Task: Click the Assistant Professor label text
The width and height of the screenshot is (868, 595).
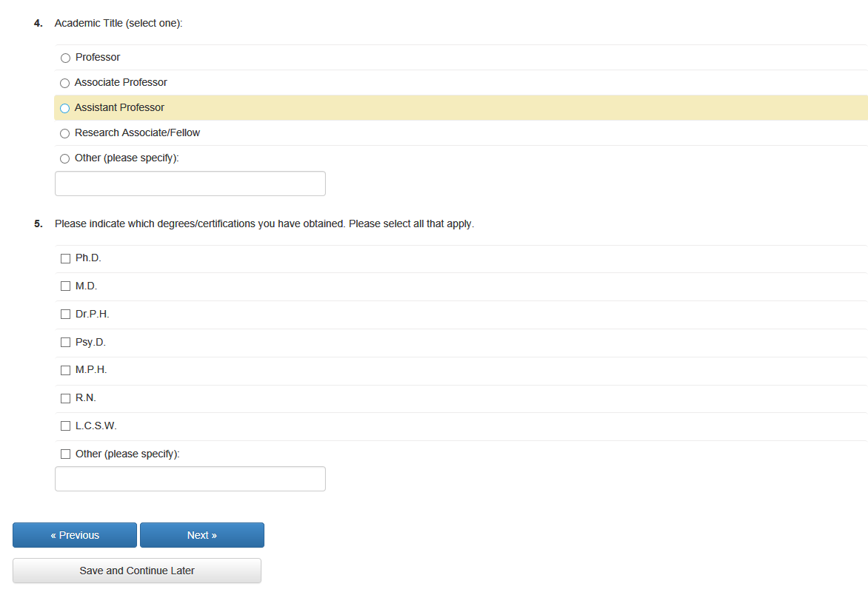Action: pyautogui.click(x=119, y=107)
